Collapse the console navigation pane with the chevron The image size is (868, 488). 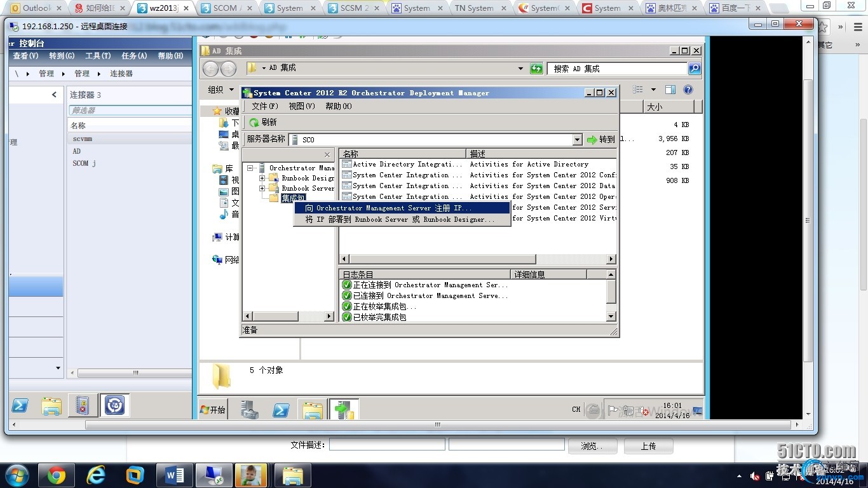(x=54, y=95)
